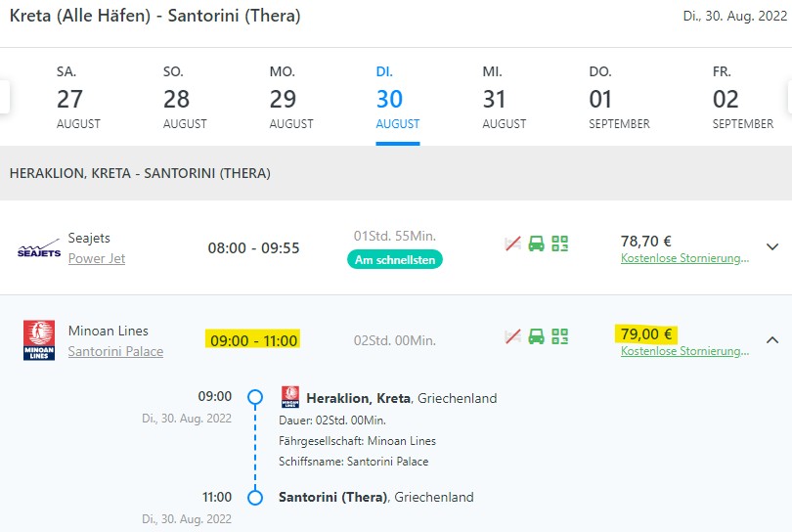The width and height of the screenshot is (792, 532).
Task: Open the Santorini Palace vessel link
Action: [x=115, y=351]
